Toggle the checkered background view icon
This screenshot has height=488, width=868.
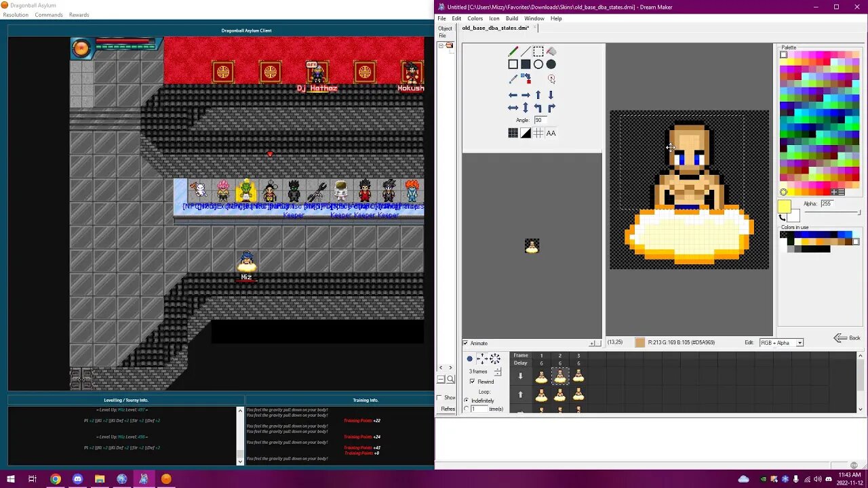point(513,133)
